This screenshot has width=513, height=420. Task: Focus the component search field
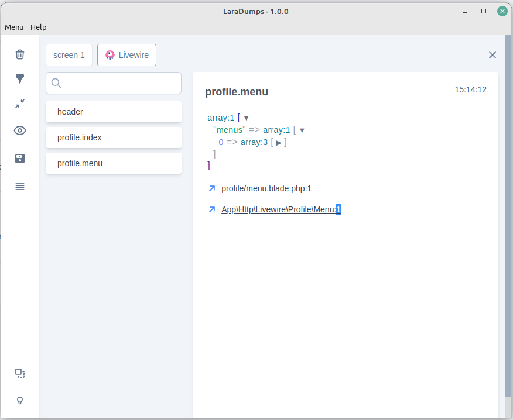(x=114, y=83)
